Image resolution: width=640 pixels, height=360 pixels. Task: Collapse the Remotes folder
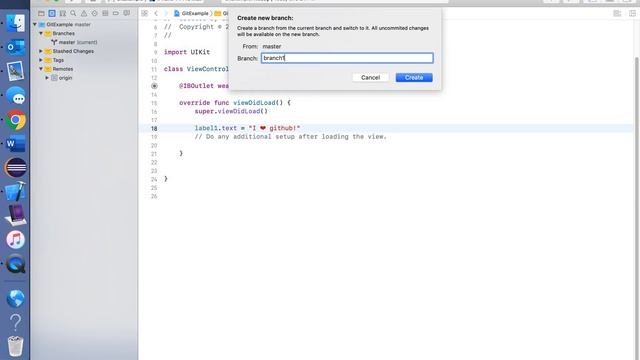41,69
